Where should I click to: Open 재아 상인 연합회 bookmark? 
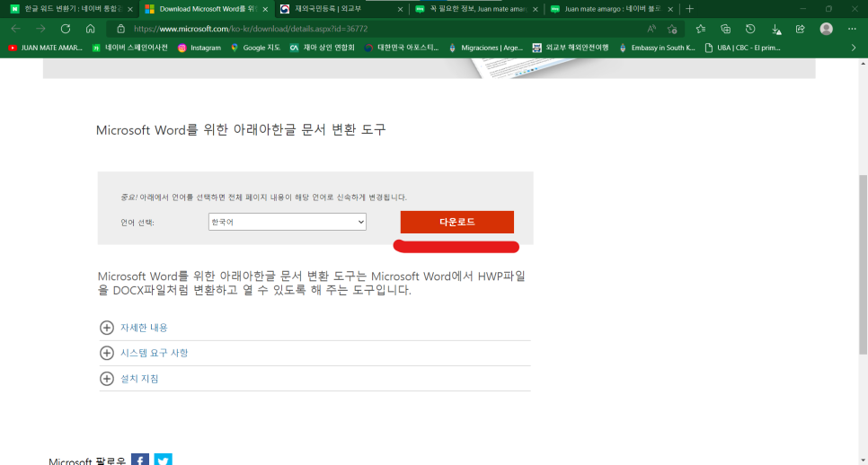pyautogui.click(x=323, y=48)
